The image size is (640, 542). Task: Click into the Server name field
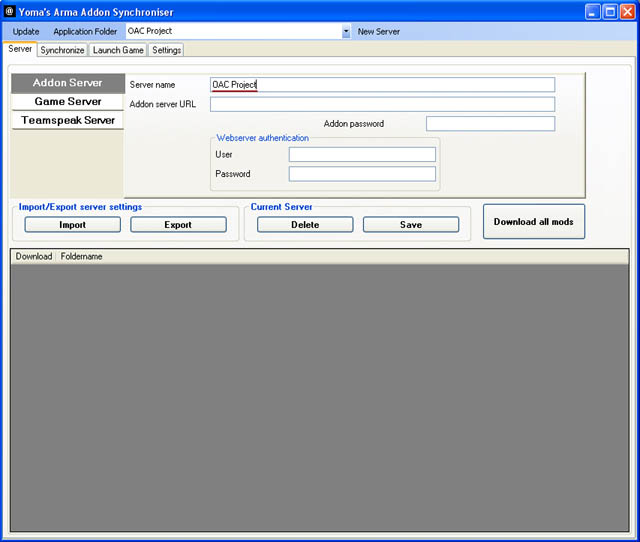(382, 85)
